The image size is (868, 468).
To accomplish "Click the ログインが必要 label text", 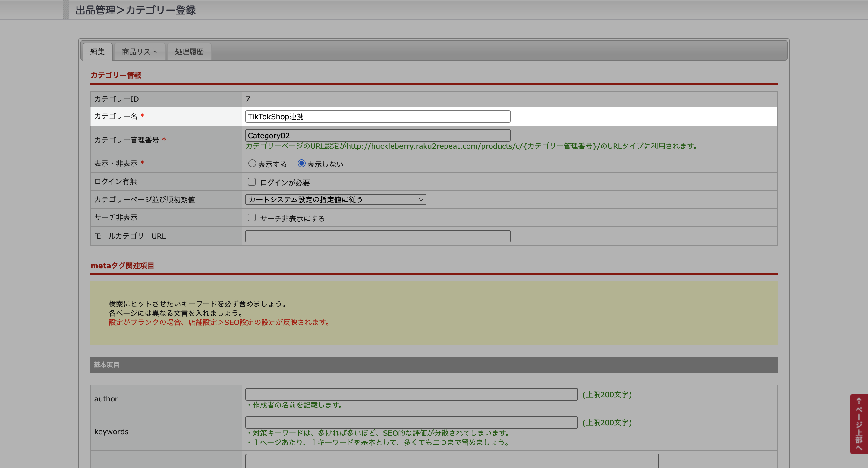I will (285, 183).
